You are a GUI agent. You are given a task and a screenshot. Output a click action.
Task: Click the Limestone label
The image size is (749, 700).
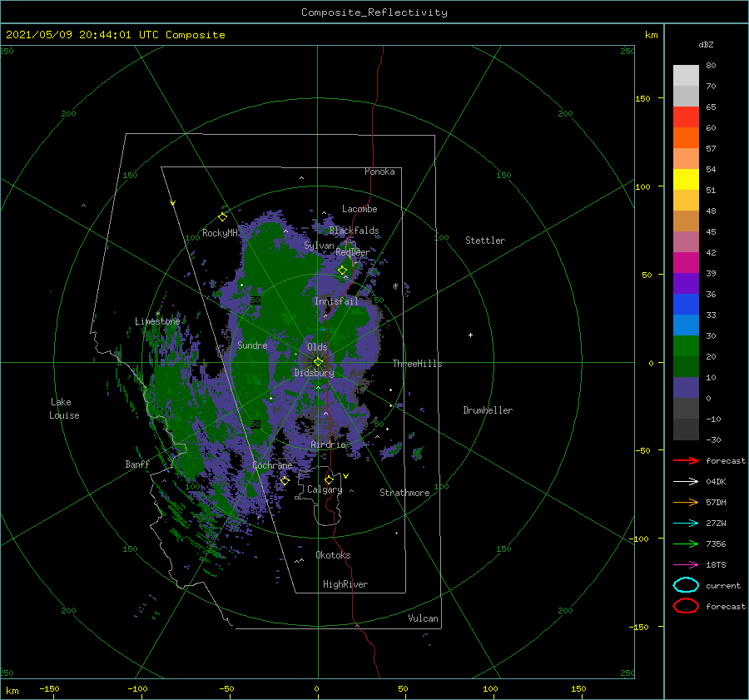(x=157, y=321)
